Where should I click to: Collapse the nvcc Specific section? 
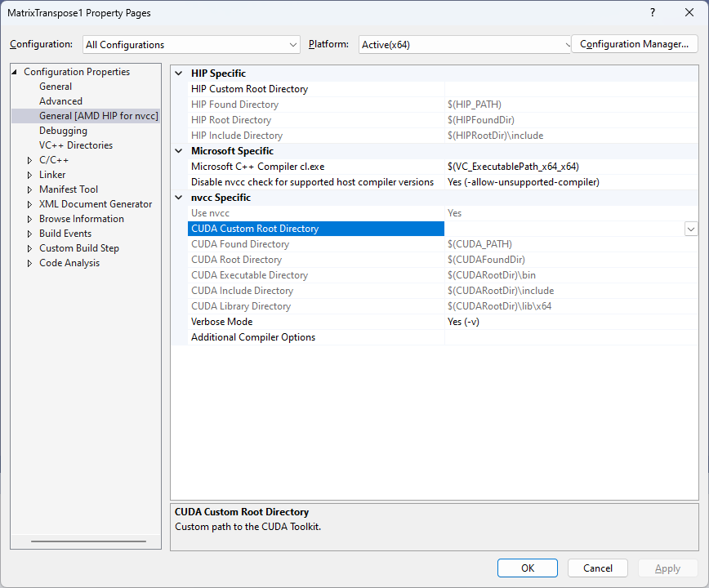pos(179,198)
